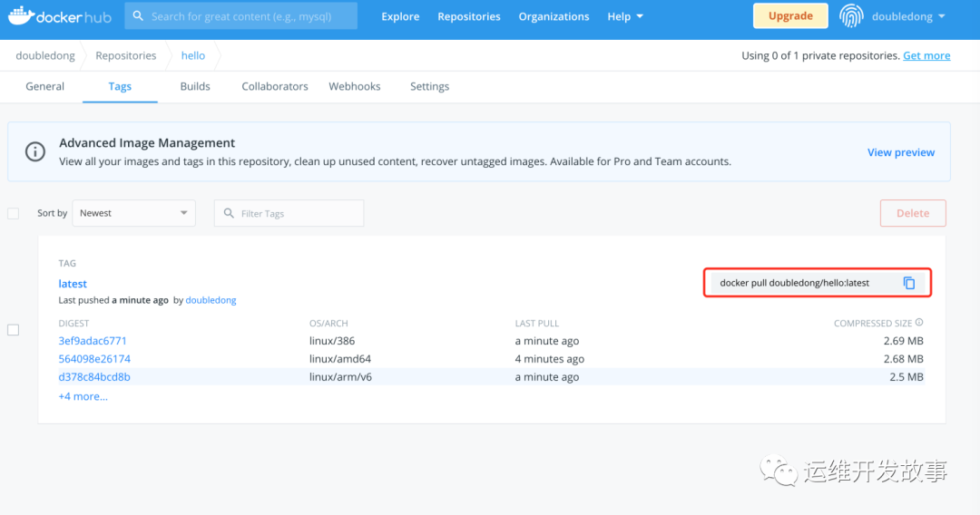Click the fingerprint avatar icon
980x515 pixels.
click(x=850, y=16)
